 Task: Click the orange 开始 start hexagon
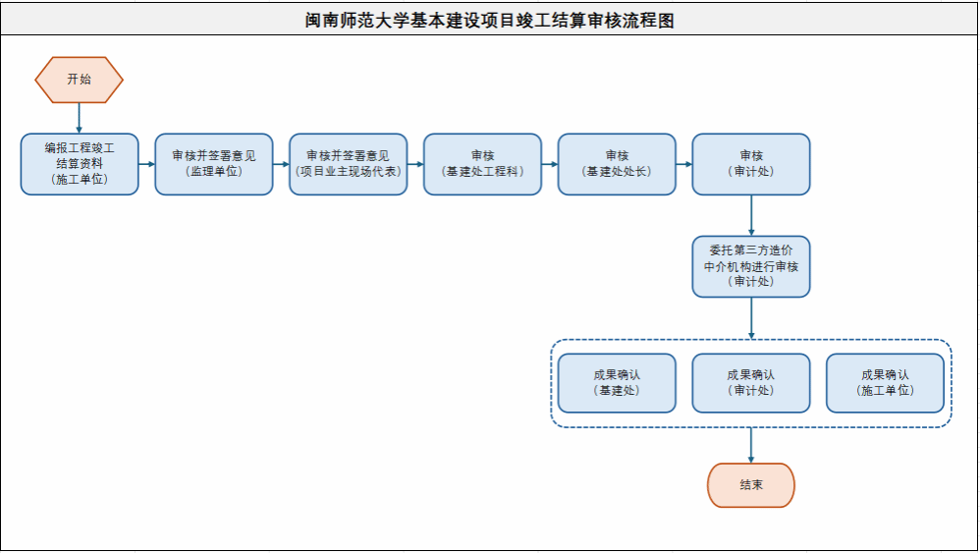pyautogui.click(x=79, y=80)
